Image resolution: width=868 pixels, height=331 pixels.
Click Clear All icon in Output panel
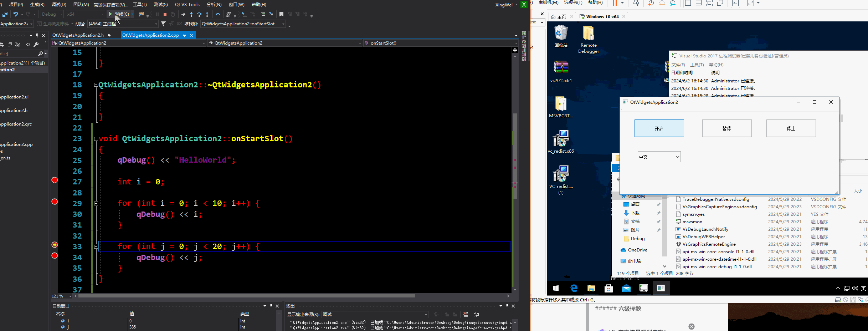point(466,315)
